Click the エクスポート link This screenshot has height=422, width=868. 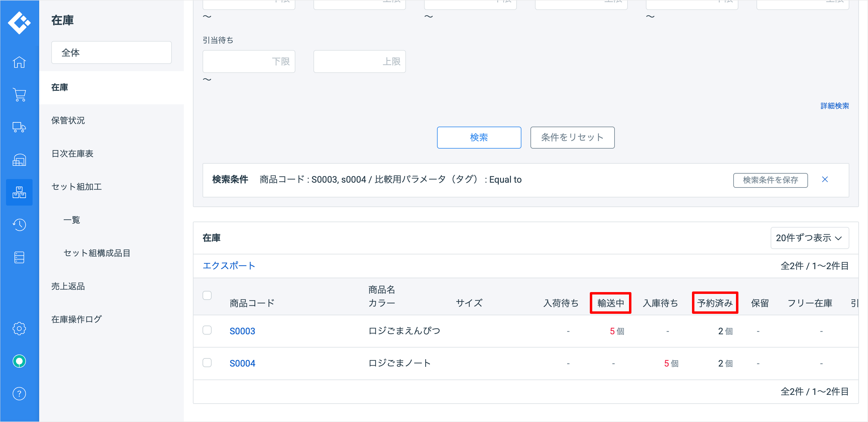point(229,266)
